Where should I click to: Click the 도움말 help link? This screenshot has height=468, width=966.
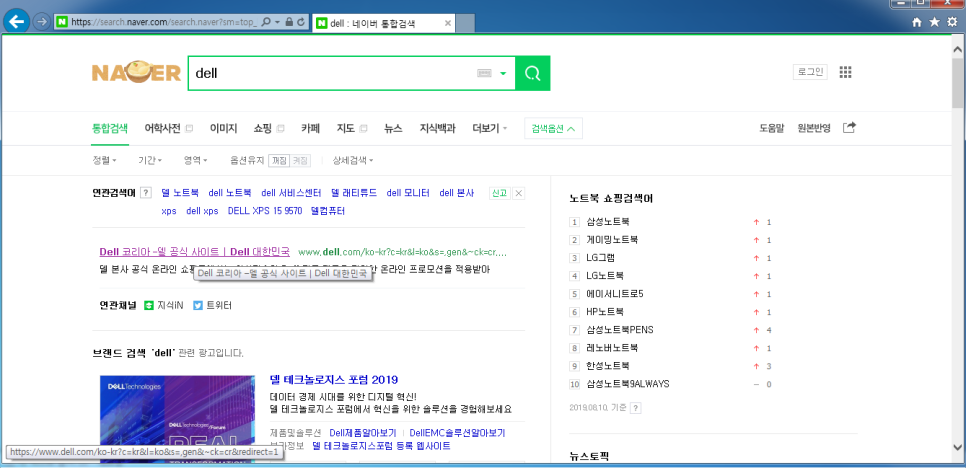771,129
